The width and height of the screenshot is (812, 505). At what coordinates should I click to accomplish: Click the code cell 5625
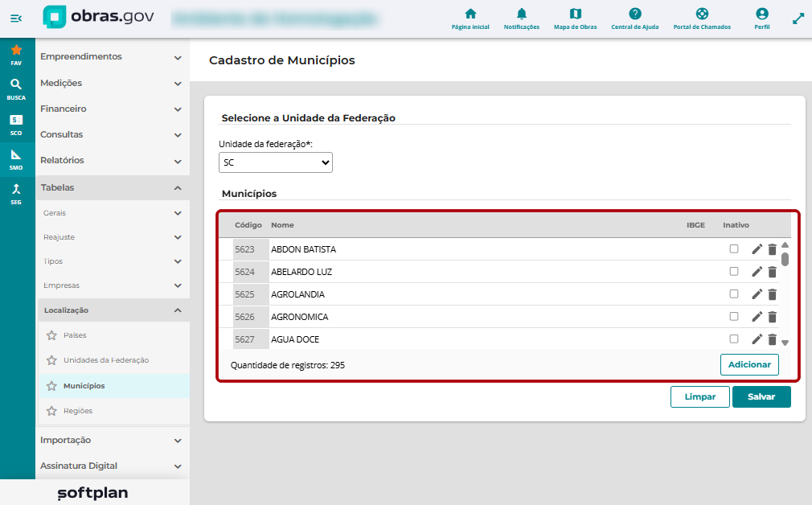[x=251, y=294]
